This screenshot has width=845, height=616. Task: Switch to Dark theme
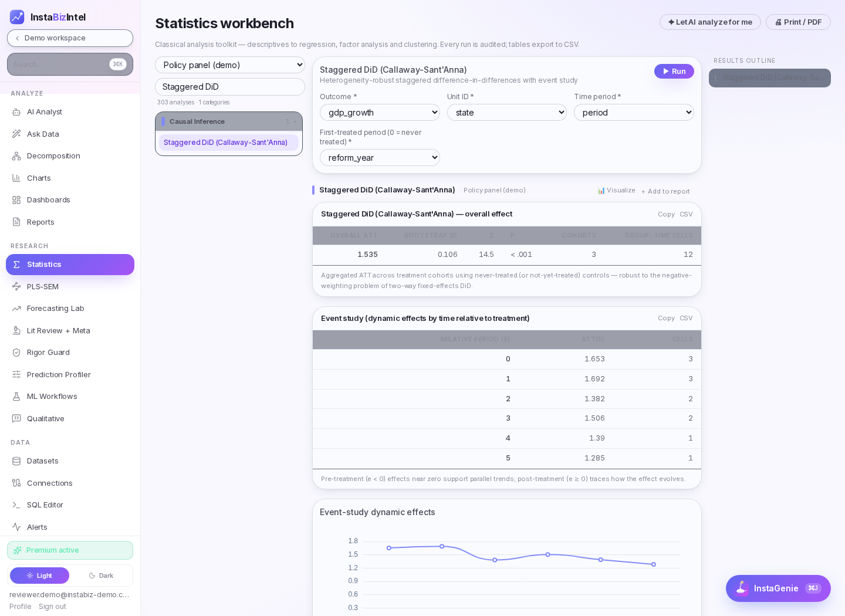click(x=101, y=576)
